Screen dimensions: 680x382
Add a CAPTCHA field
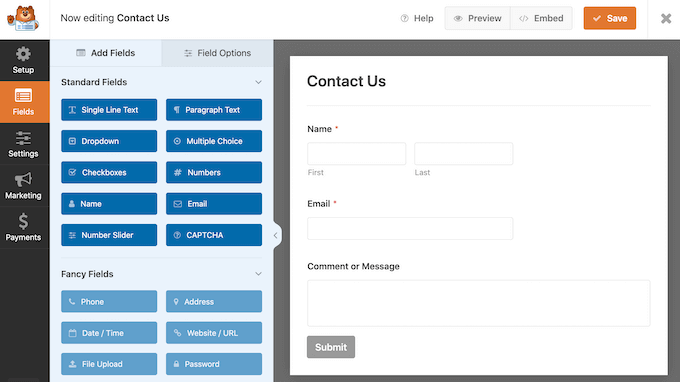214,235
